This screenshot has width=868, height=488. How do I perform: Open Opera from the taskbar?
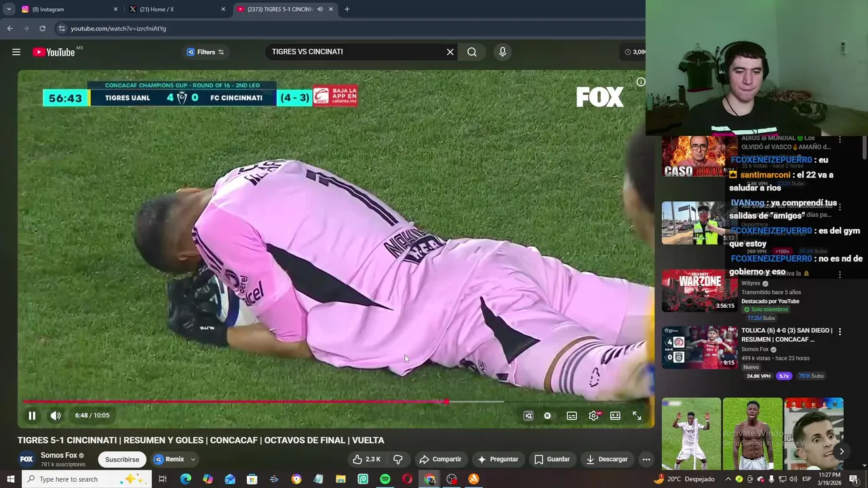(407, 479)
